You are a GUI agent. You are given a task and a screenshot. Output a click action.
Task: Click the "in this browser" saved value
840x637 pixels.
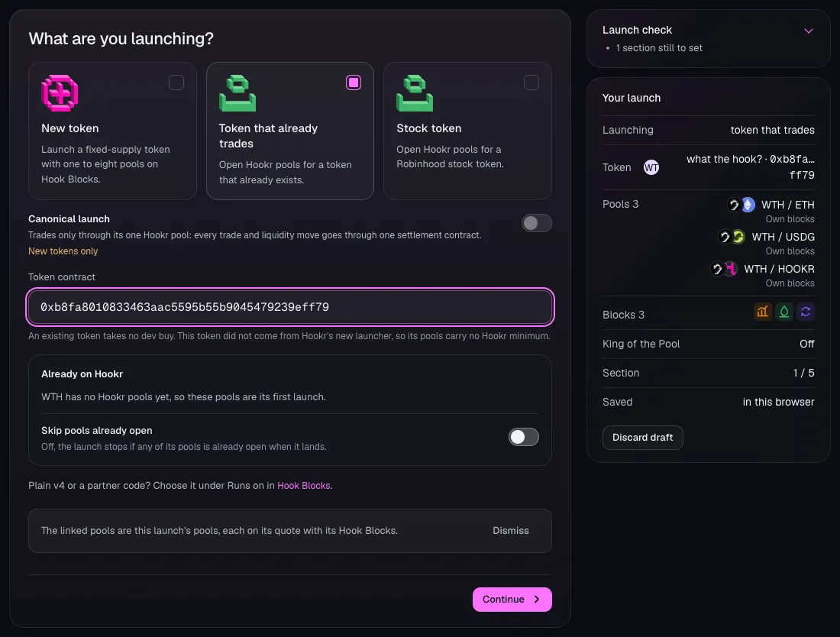(778, 402)
